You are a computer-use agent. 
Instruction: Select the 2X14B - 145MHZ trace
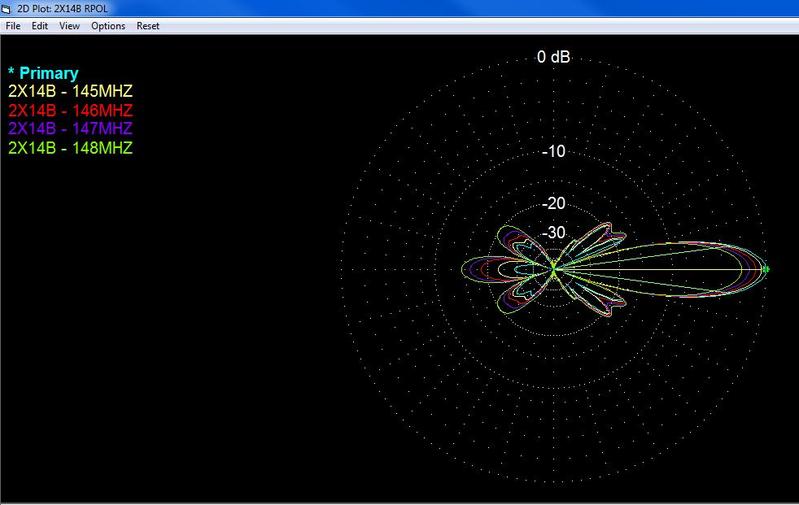(70, 92)
